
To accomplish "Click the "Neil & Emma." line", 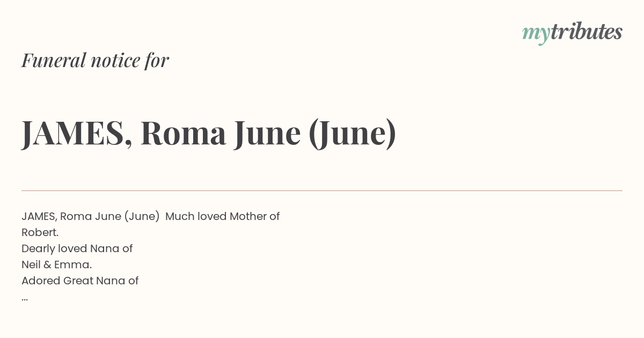I will tap(57, 264).
